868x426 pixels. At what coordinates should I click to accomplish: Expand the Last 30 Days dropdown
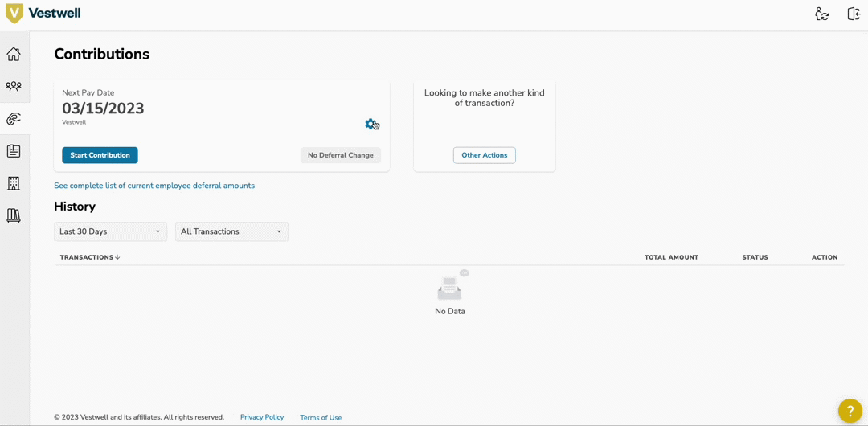tap(110, 231)
